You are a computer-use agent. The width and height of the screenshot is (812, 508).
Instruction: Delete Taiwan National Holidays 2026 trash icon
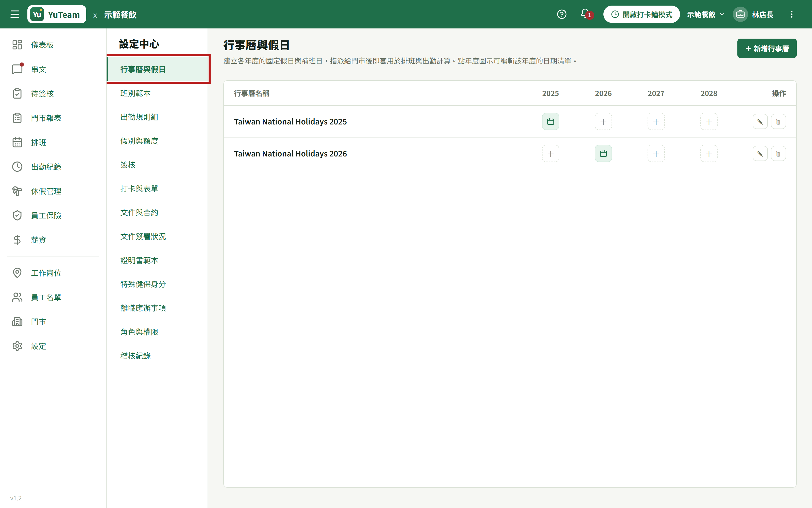coord(779,153)
